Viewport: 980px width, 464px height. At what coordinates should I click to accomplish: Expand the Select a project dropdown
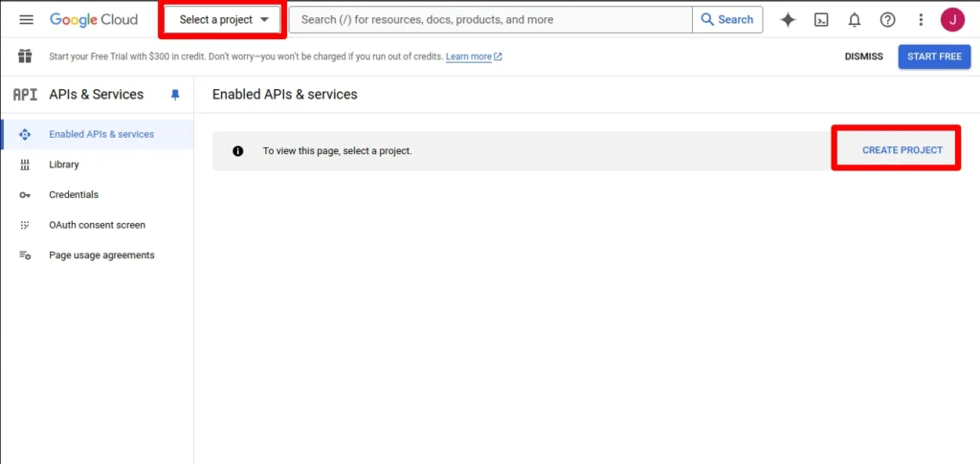tap(223, 20)
